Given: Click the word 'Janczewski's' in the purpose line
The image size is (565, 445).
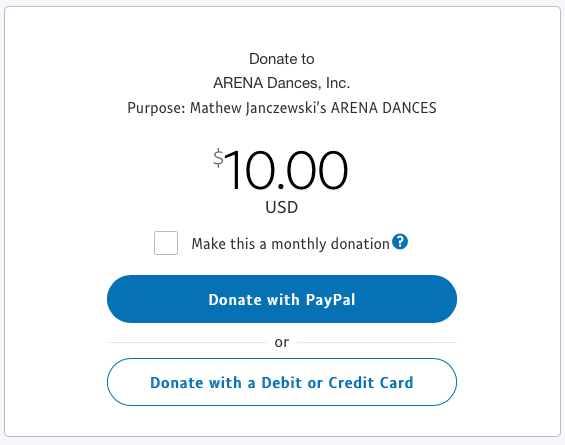Looking at the screenshot, I should [x=286, y=108].
